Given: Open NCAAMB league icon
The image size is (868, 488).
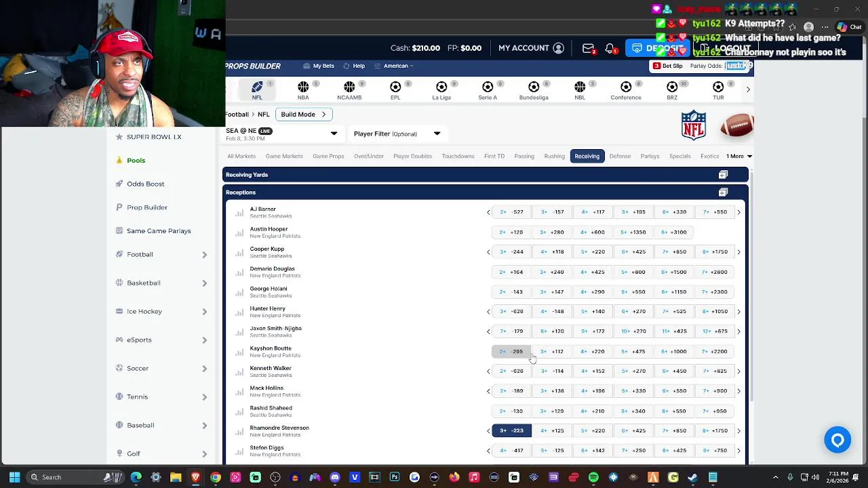Looking at the screenshot, I should tap(349, 90).
